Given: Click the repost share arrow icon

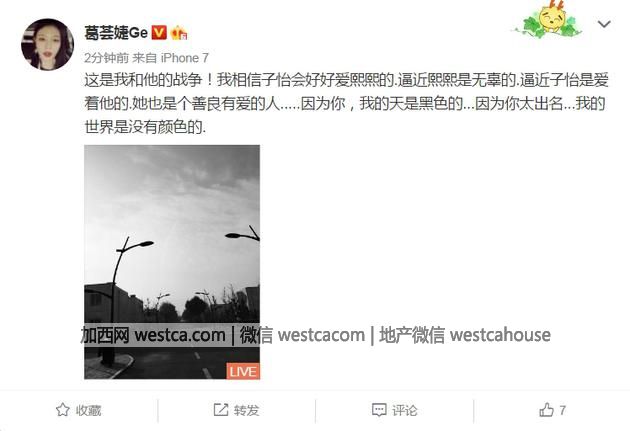Looking at the screenshot, I should click(221, 410).
